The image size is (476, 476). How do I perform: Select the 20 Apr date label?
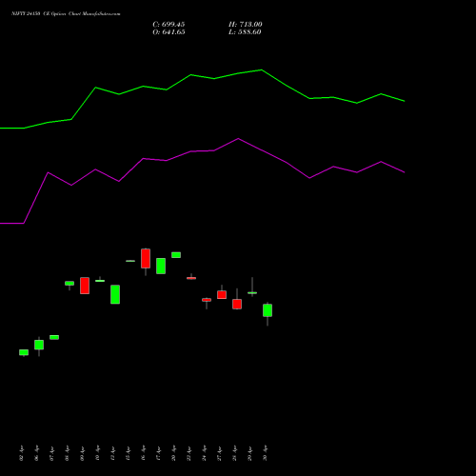tap(173, 453)
